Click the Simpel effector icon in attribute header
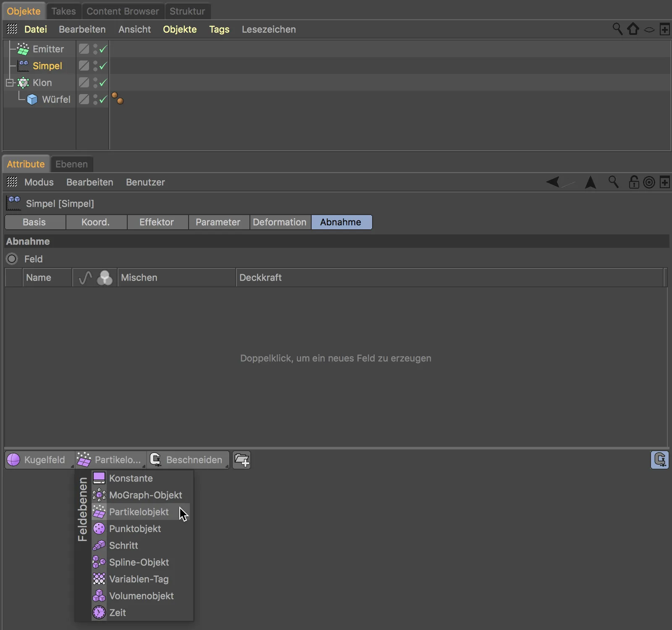Screen dimensions: 672x630 pyautogui.click(x=13, y=203)
